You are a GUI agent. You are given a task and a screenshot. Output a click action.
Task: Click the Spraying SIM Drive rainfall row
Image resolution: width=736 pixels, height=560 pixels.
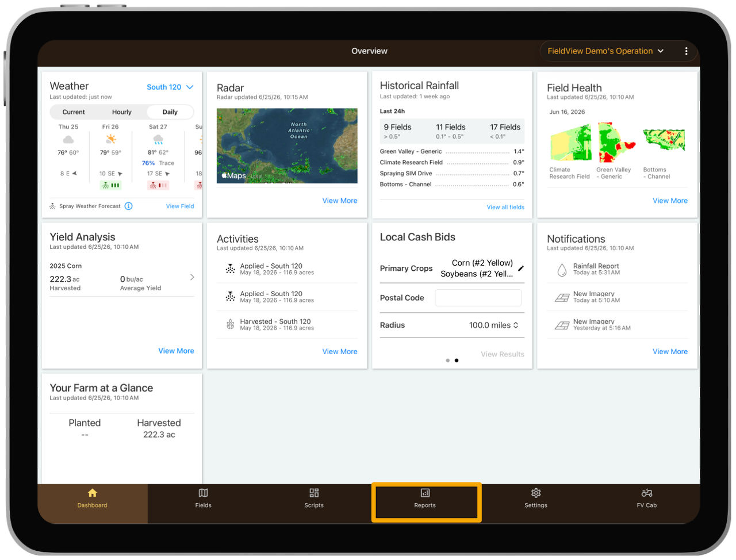pyautogui.click(x=452, y=173)
